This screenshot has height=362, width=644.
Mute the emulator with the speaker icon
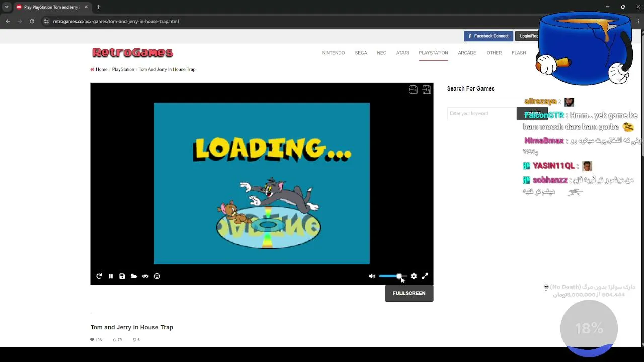point(372,276)
